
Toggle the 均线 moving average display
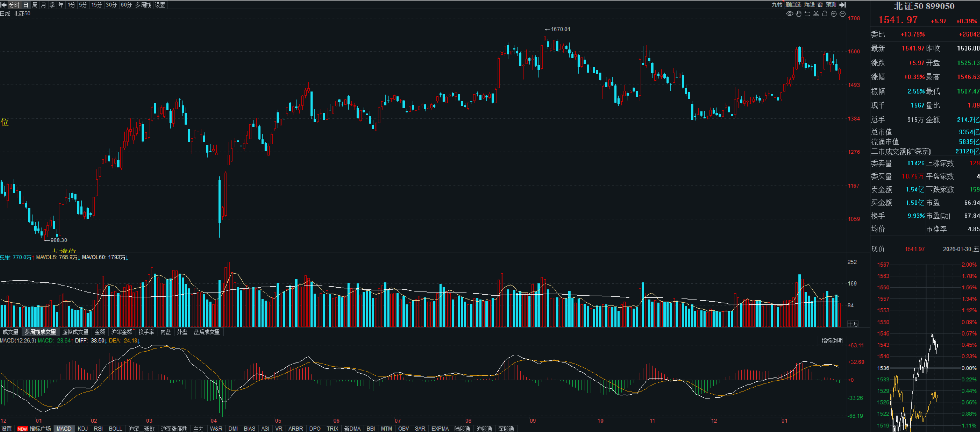coord(809,5)
